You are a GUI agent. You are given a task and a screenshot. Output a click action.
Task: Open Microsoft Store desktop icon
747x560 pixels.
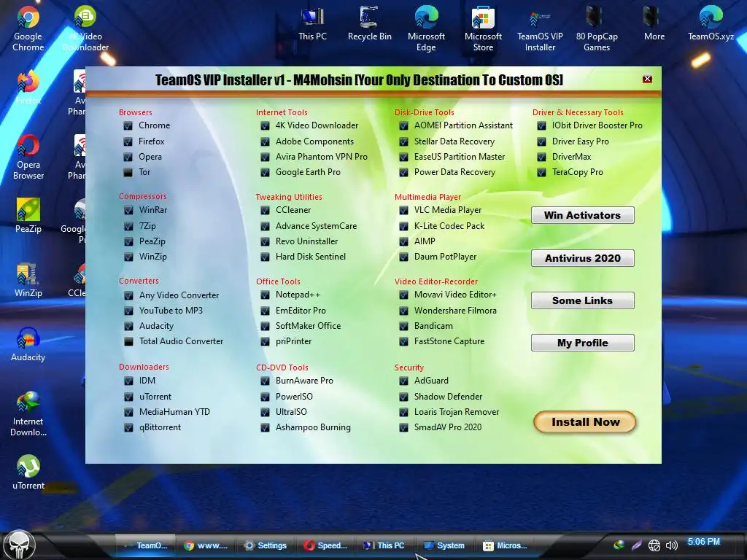483,28
